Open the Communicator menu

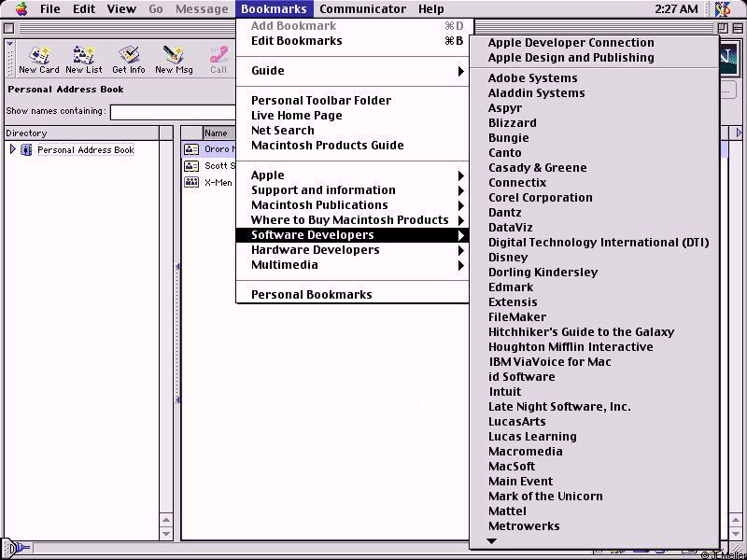click(362, 9)
